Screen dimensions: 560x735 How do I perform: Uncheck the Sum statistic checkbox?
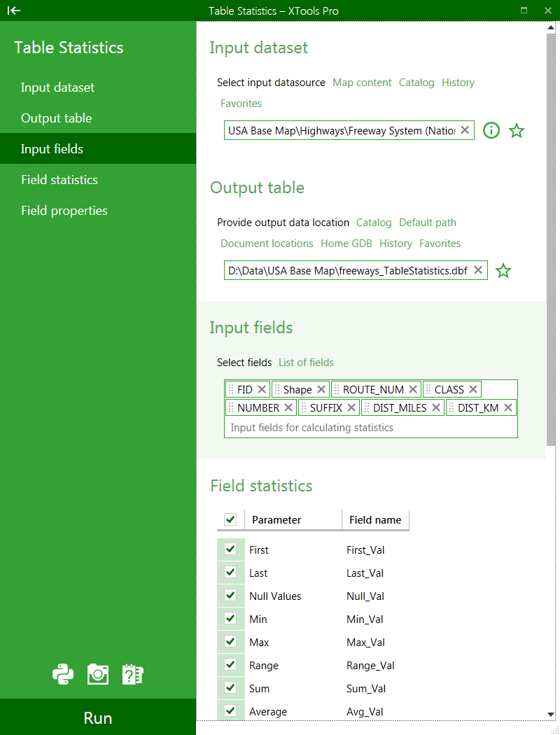230,687
